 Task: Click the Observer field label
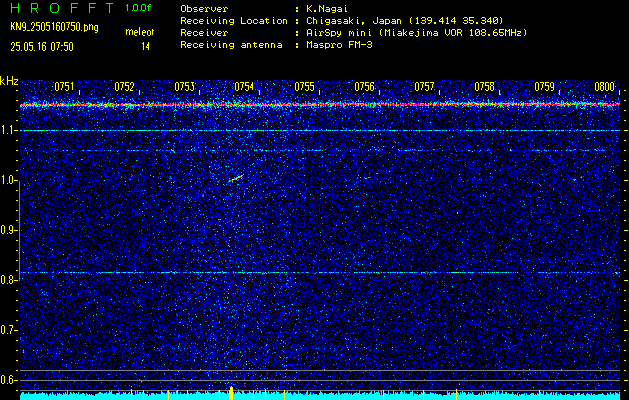[x=204, y=9]
